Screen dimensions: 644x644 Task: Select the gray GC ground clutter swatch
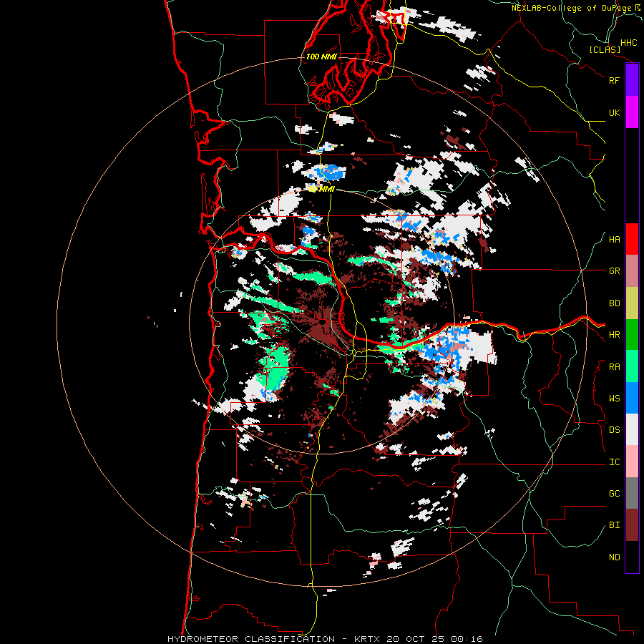pos(632,493)
